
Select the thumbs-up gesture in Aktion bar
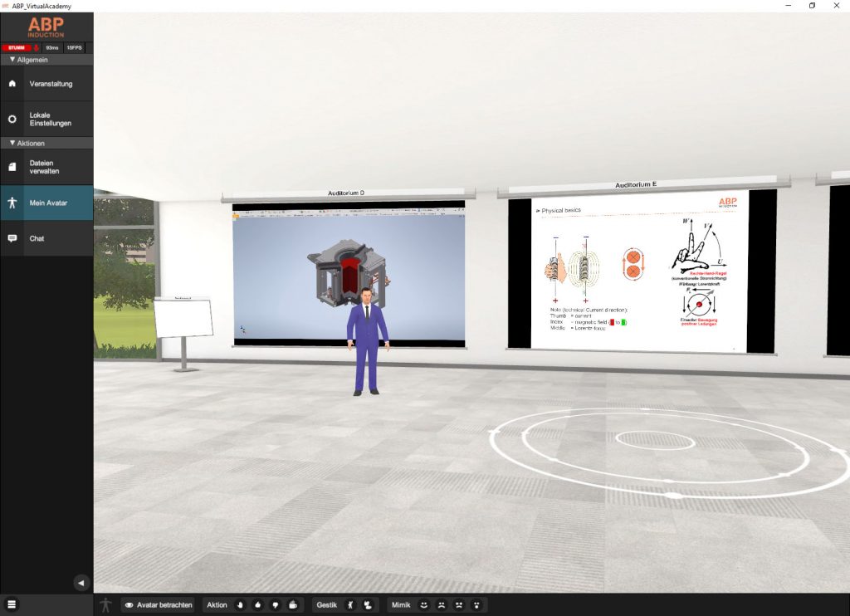(258, 605)
